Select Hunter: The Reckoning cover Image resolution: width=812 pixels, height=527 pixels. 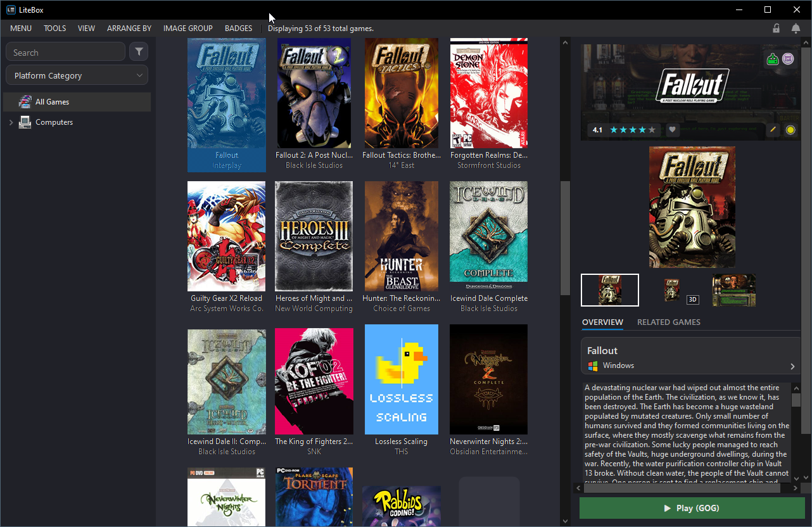click(402, 236)
